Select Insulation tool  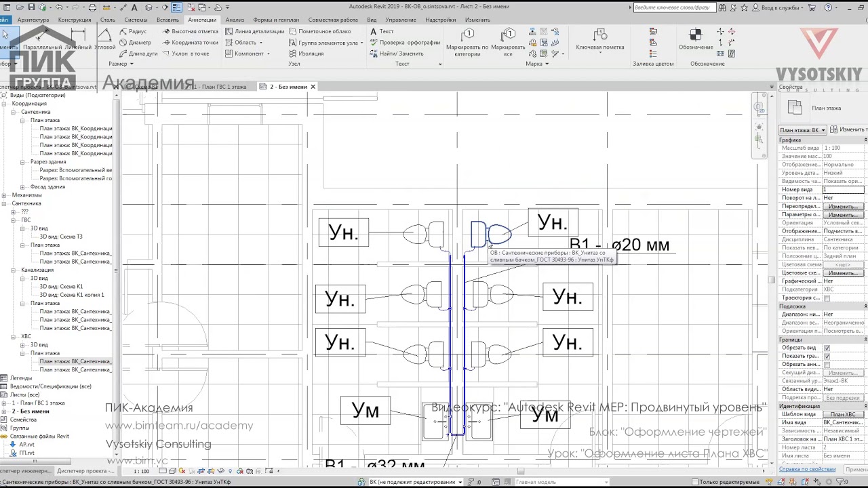tap(306, 54)
